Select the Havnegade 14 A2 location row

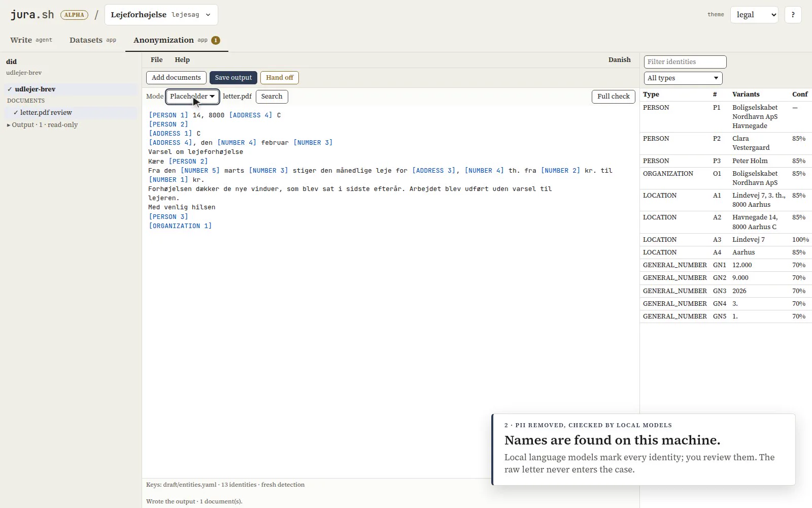point(726,222)
